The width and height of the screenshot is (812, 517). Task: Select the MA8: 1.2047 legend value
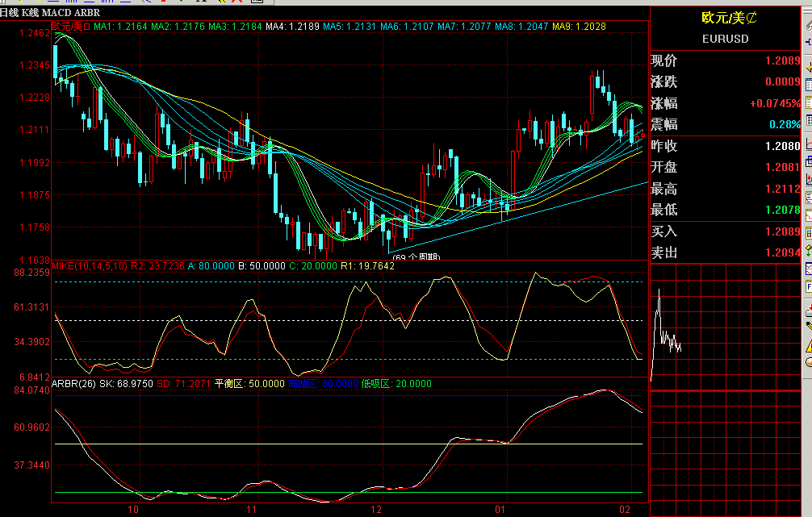[x=521, y=27]
